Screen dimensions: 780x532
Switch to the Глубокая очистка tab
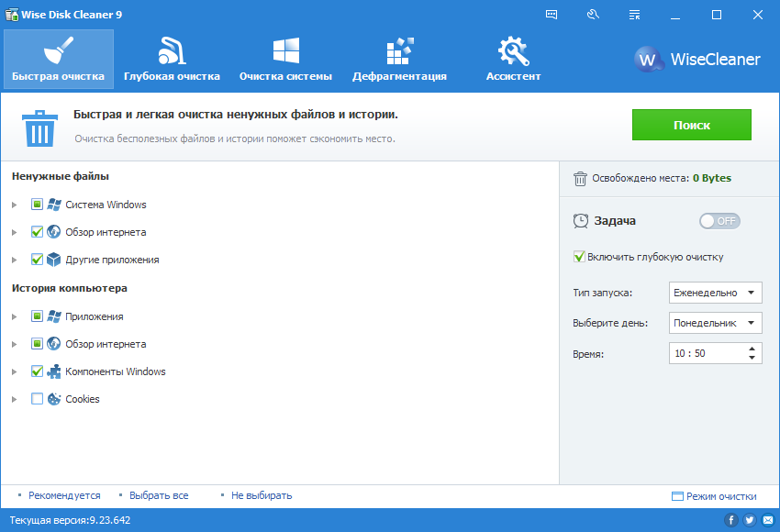coord(172,60)
